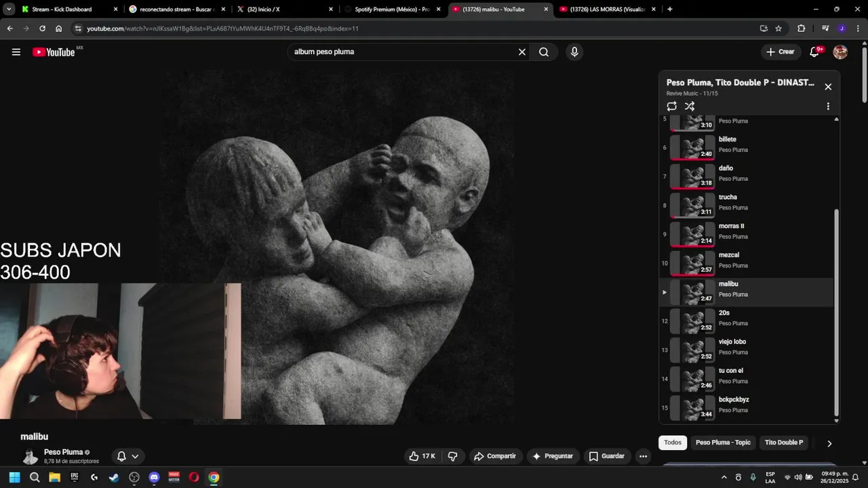Viewport: 868px width, 488px height.
Task: Save video with Guardar button
Action: click(x=606, y=456)
